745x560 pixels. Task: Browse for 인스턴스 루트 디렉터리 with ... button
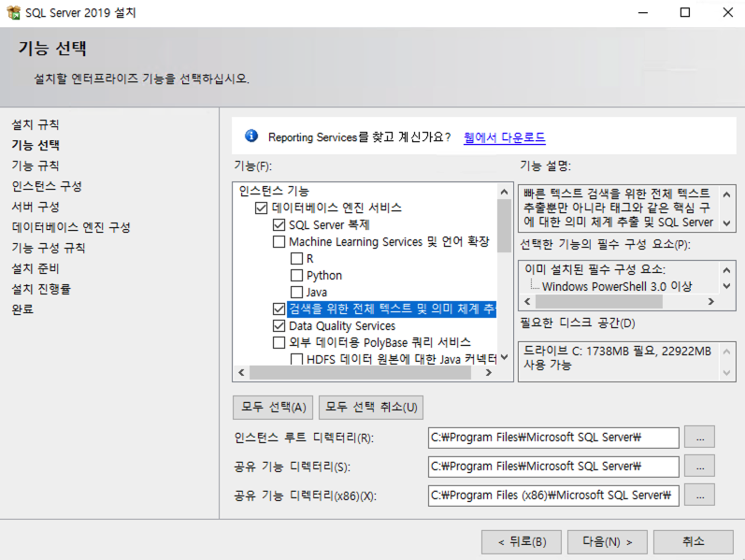(699, 438)
